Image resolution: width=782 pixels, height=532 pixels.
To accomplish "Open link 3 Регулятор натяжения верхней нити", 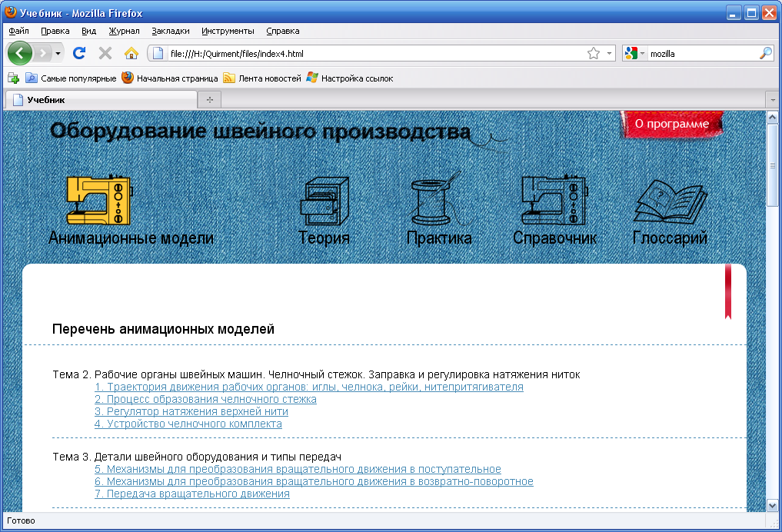I will (191, 412).
